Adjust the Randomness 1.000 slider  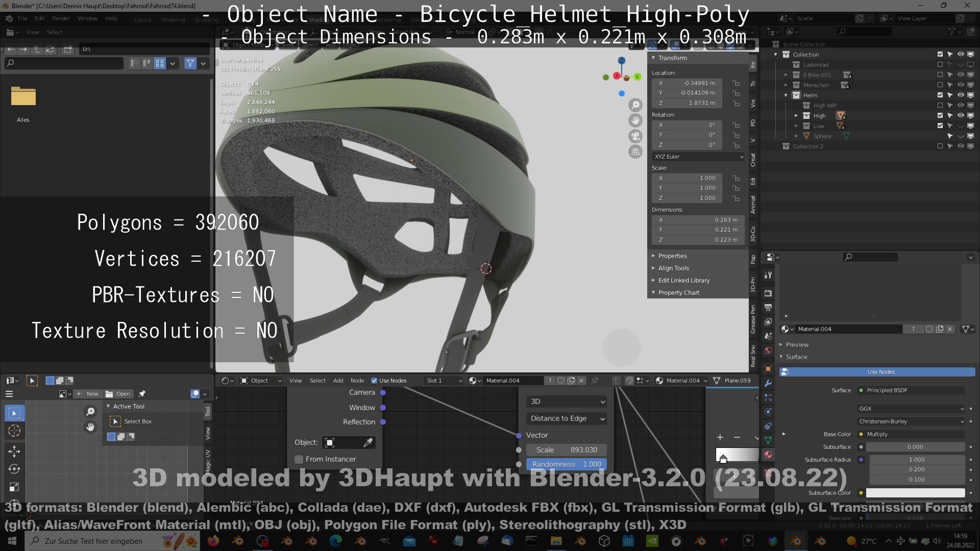point(566,464)
